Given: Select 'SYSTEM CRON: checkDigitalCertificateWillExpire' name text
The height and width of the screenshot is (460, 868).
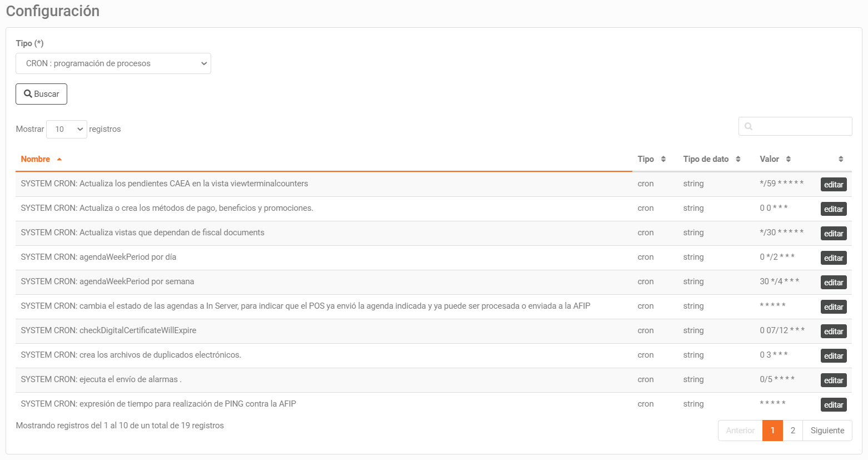Looking at the screenshot, I should (109, 330).
